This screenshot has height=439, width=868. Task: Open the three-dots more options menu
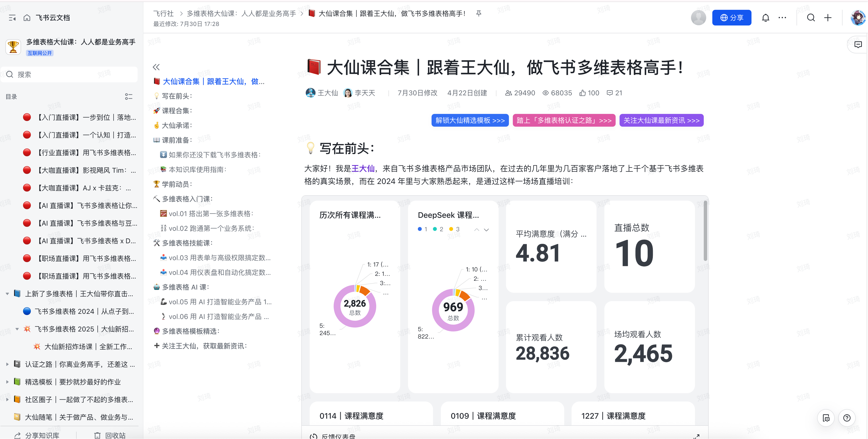coord(782,18)
